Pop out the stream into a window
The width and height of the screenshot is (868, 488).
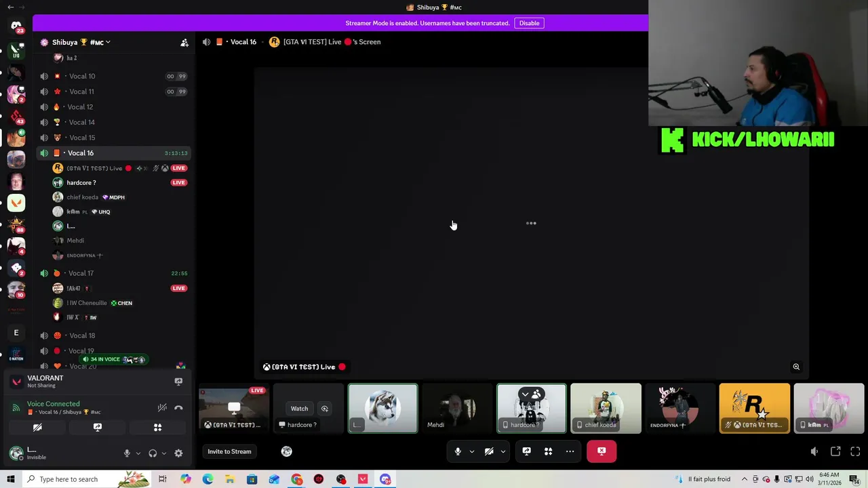click(x=835, y=451)
